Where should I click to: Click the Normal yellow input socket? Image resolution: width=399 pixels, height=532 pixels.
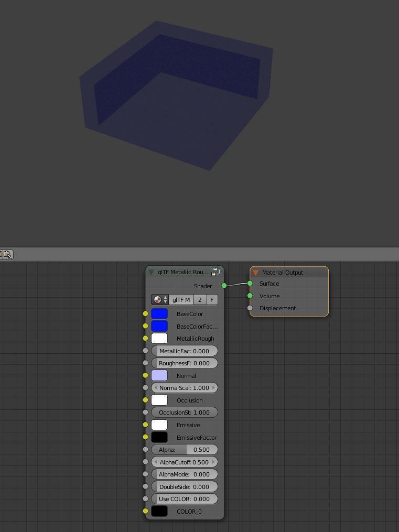[x=146, y=375]
